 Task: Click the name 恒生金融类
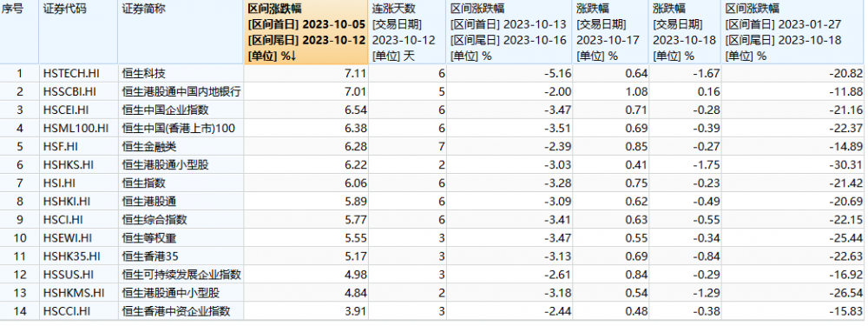pyautogui.click(x=149, y=147)
